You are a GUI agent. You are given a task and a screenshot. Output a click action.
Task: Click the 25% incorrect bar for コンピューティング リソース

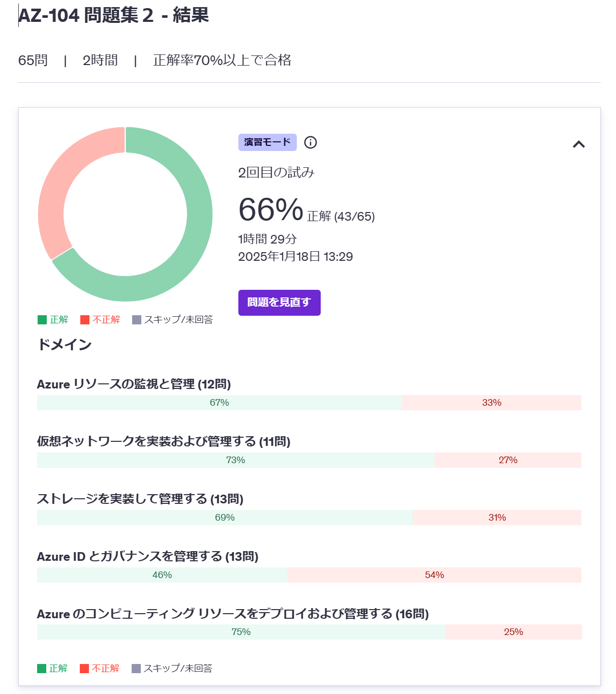click(514, 632)
